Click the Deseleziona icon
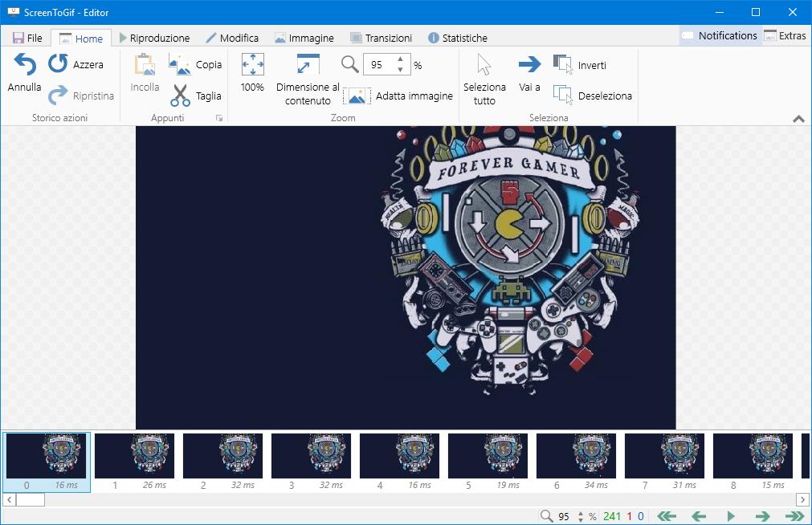 (x=563, y=96)
